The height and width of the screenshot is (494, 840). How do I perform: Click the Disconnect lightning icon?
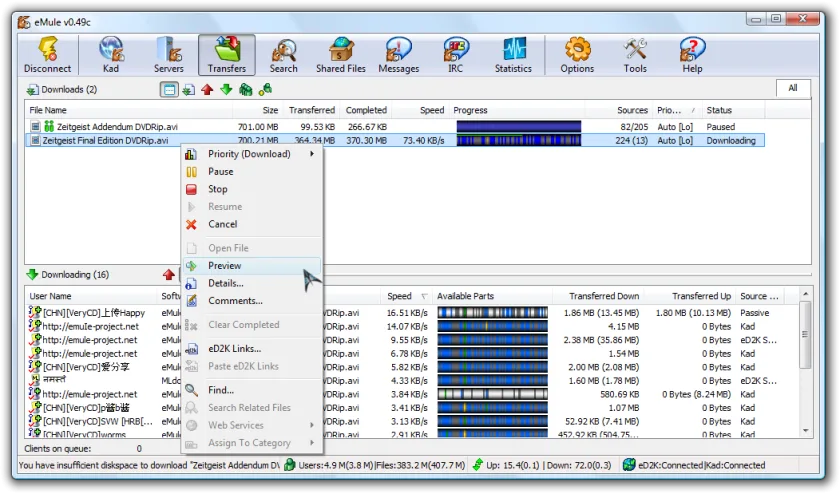[48, 55]
